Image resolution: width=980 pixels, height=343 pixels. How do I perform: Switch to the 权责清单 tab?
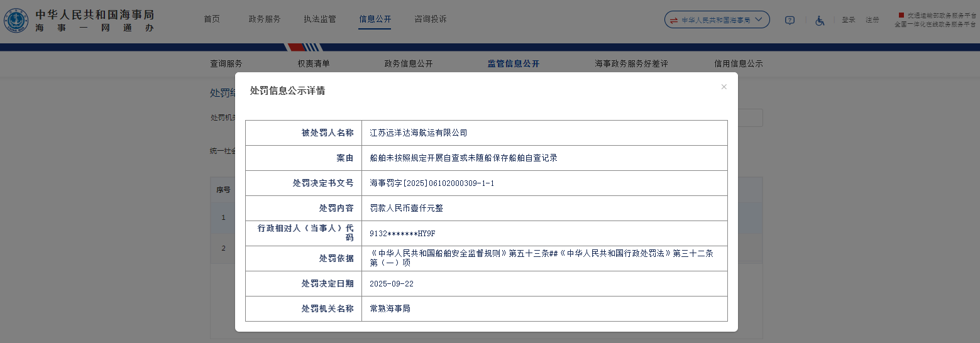tap(314, 63)
